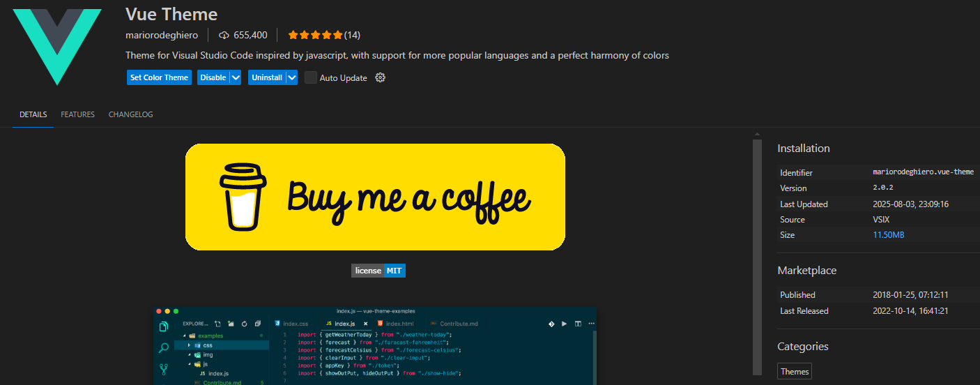Click the coffee cup in the banner
This screenshot has width=980, height=385.
coord(243,197)
